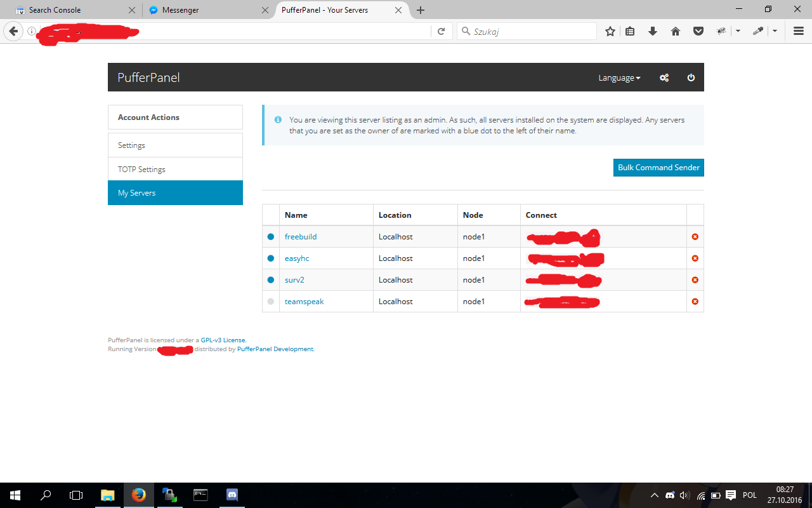Open Discord from the Windows taskbar
This screenshot has height=508, width=812.
tap(232, 495)
